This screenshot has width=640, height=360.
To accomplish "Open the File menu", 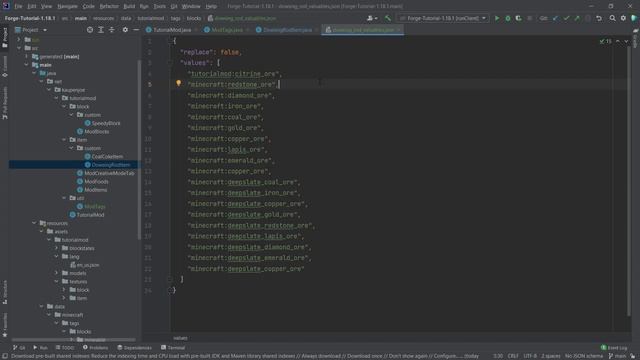I will coord(18,6).
